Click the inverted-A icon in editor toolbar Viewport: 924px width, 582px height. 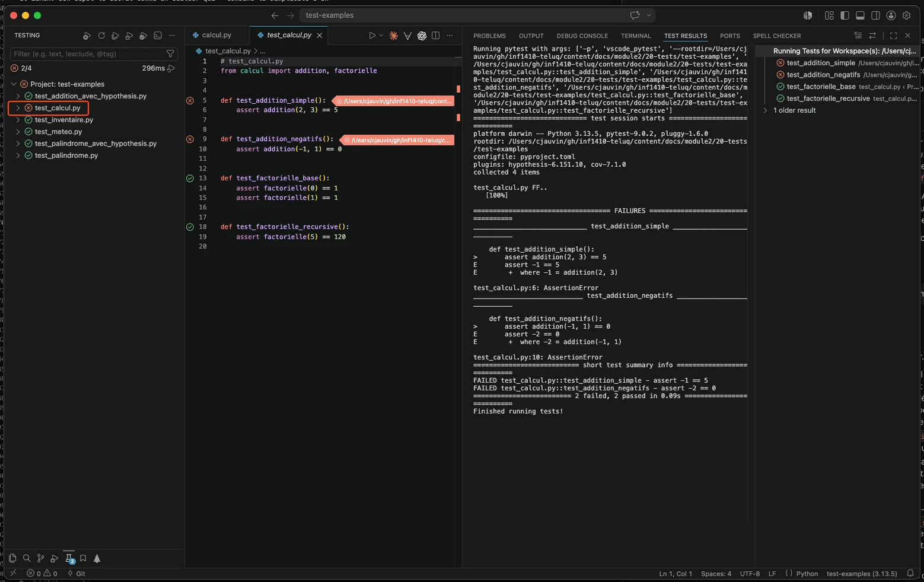pyautogui.click(x=407, y=36)
